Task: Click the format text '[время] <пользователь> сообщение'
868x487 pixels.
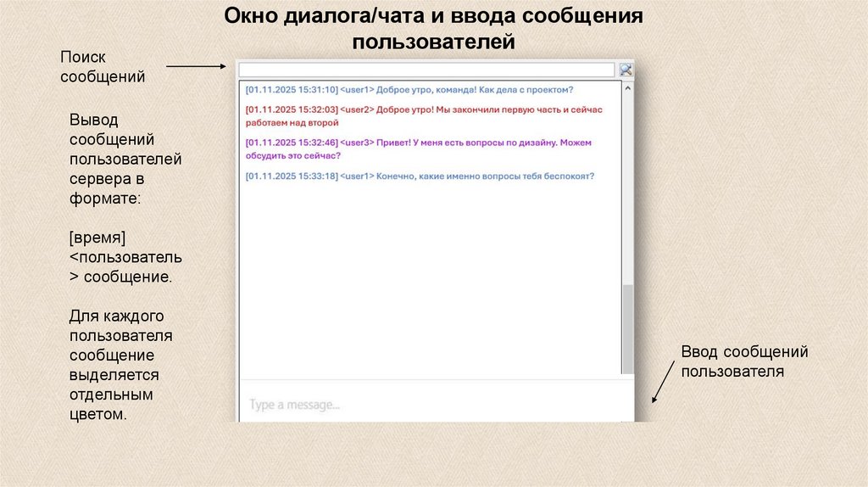Action: pos(125,257)
